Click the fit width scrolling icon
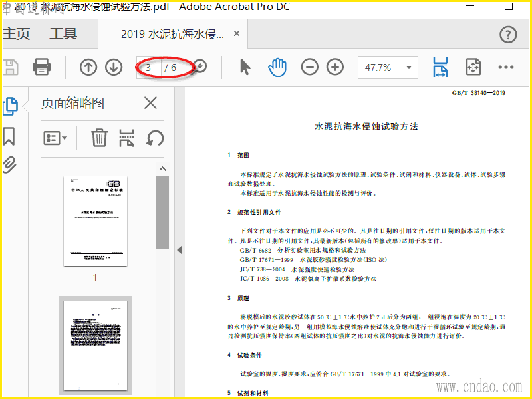The height and width of the screenshot is (399, 532). point(440,67)
